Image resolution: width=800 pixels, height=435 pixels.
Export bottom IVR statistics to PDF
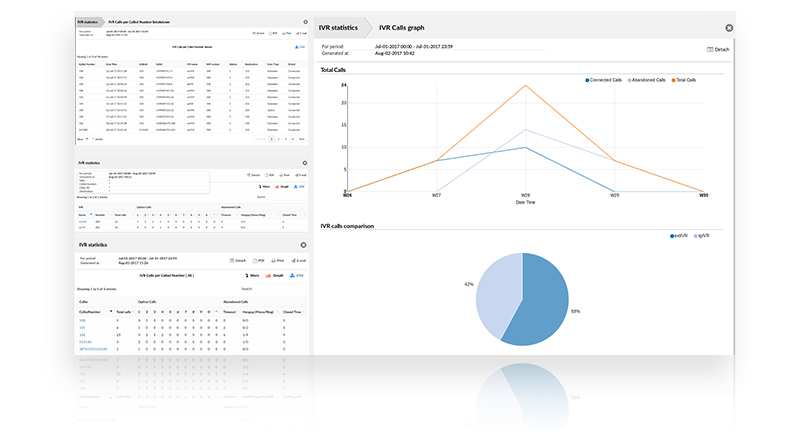click(x=259, y=261)
